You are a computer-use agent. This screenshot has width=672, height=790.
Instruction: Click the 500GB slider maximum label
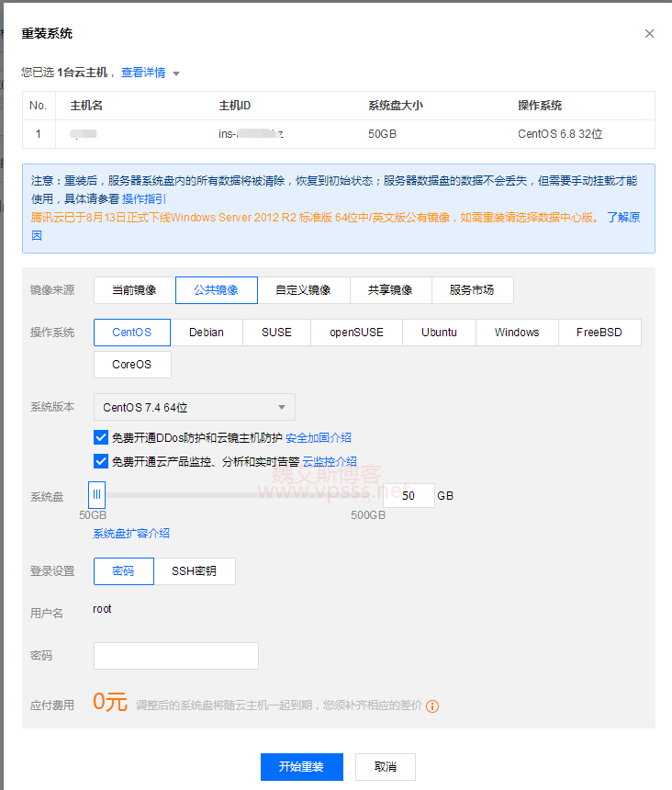pos(368,515)
